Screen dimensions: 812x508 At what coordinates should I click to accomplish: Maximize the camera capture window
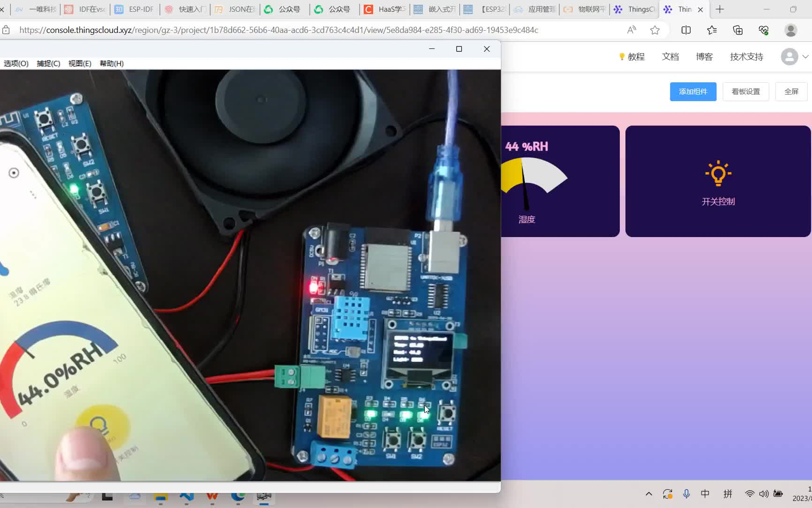pyautogui.click(x=459, y=49)
